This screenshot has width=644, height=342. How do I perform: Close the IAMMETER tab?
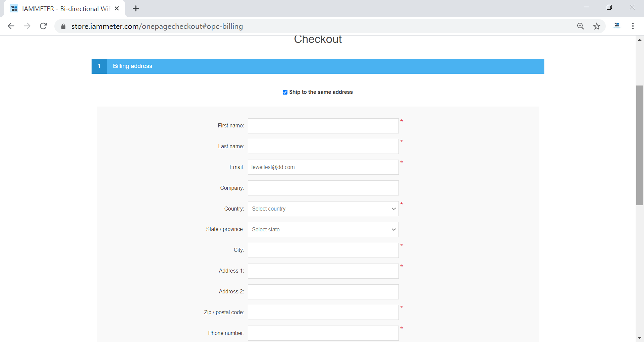click(x=117, y=9)
